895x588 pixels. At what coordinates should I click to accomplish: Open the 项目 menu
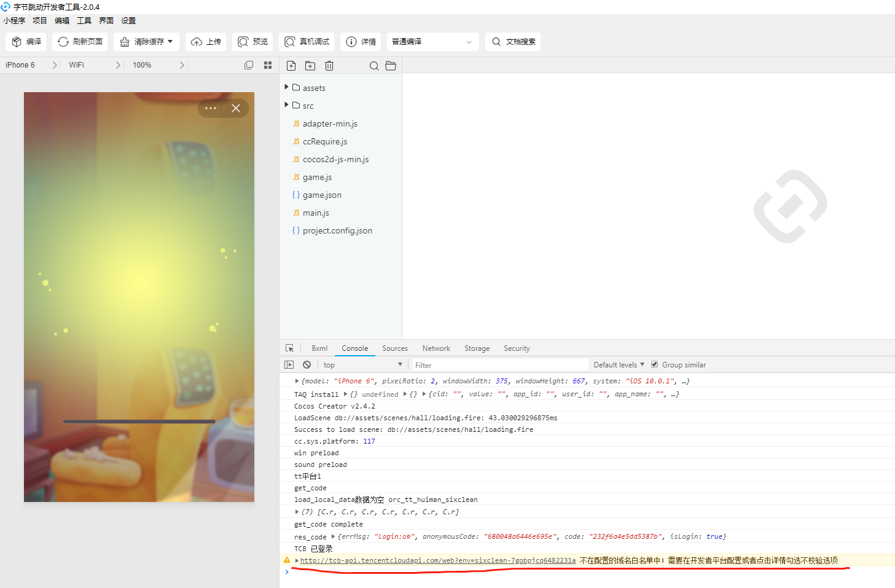pyautogui.click(x=40, y=21)
